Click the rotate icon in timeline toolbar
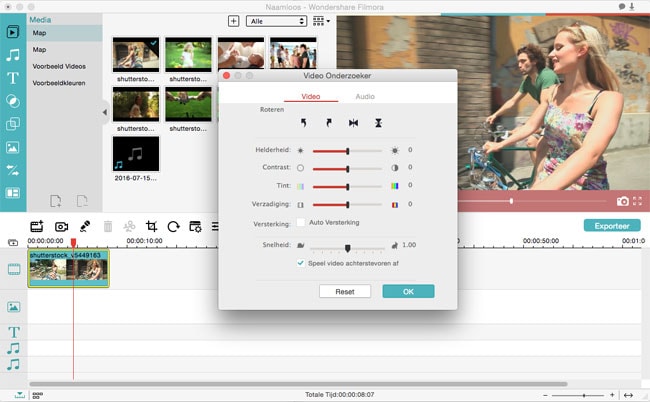 tap(173, 226)
